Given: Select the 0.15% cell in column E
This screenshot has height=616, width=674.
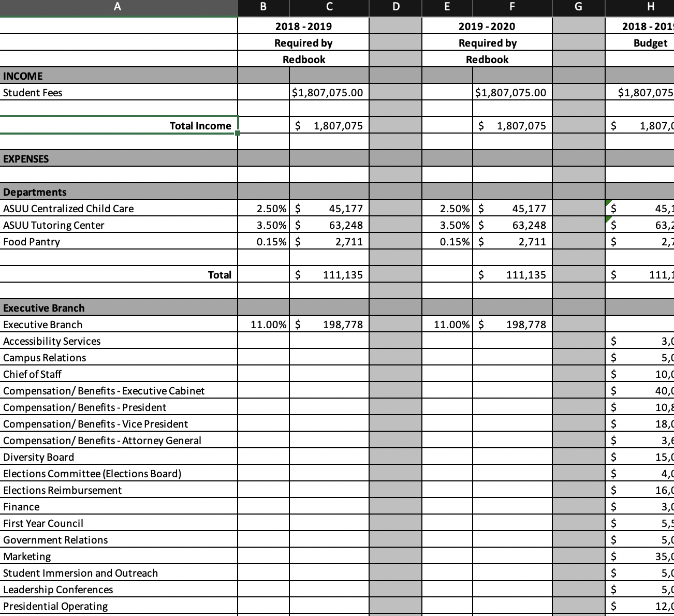Looking at the screenshot, I should click(447, 241).
